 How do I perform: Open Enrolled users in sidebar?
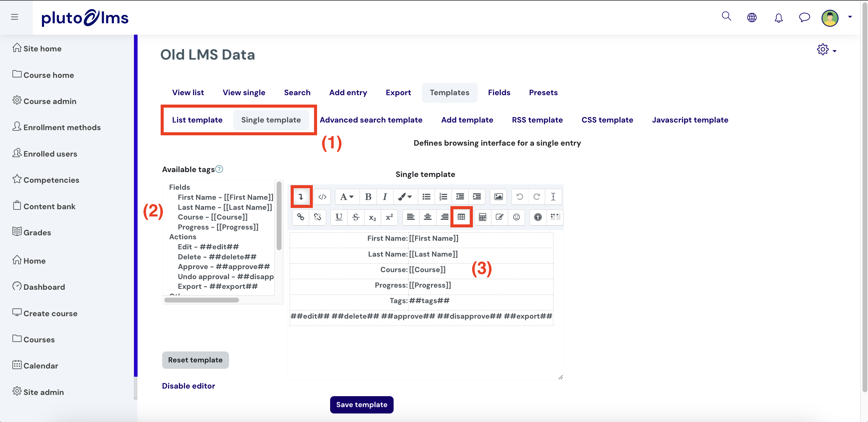[45, 154]
